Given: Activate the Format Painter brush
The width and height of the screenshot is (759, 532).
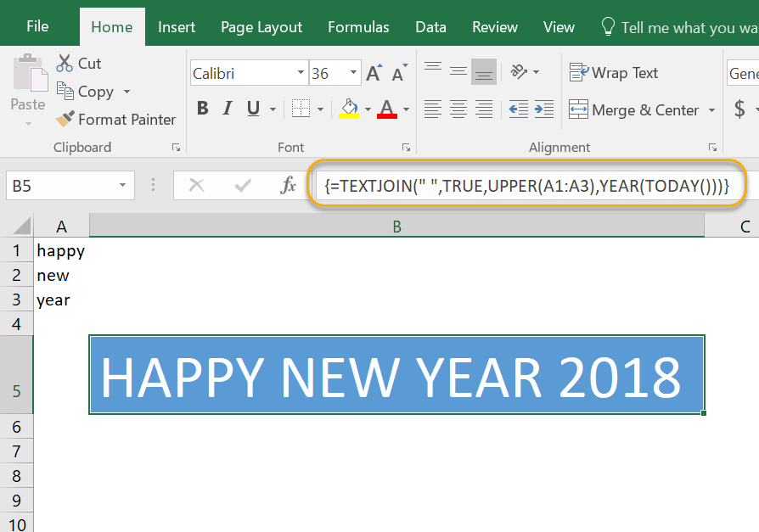Looking at the screenshot, I should tap(65, 119).
